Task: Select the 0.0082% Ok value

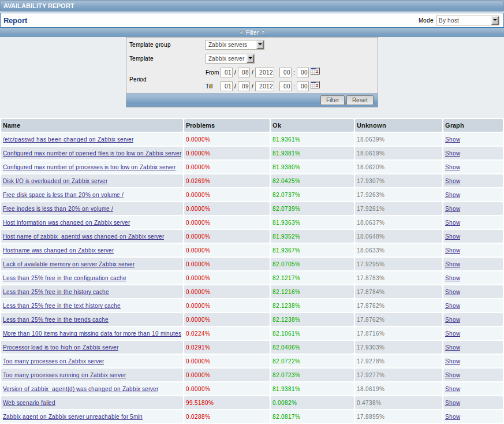Action: coord(285,403)
